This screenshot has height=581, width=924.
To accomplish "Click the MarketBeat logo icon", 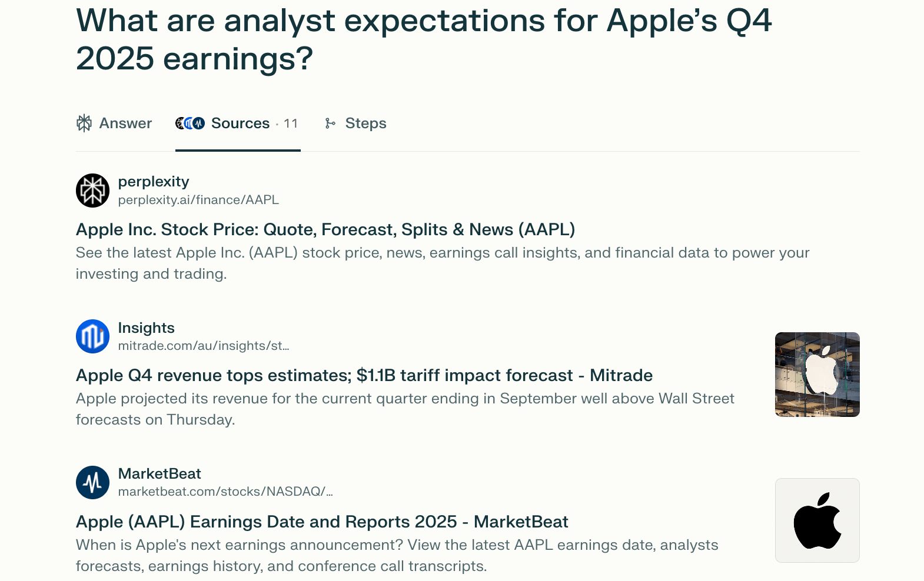I will pyautogui.click(x=92, y=482).
